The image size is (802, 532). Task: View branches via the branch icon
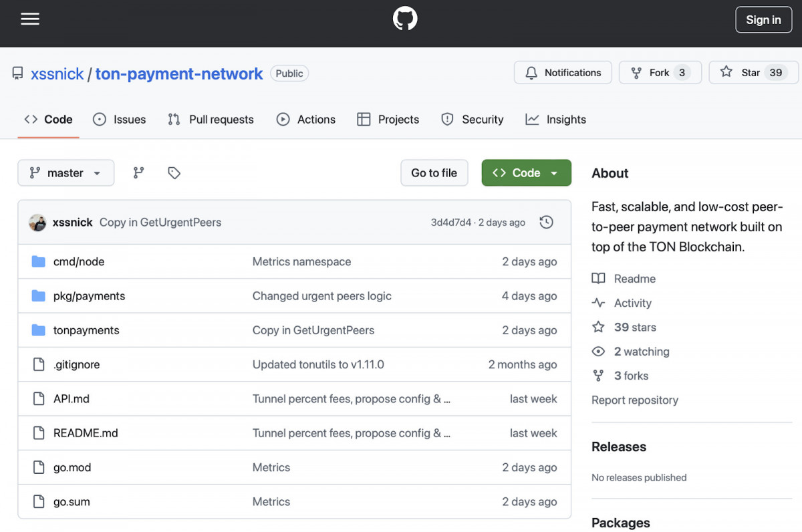click(139, 173)
